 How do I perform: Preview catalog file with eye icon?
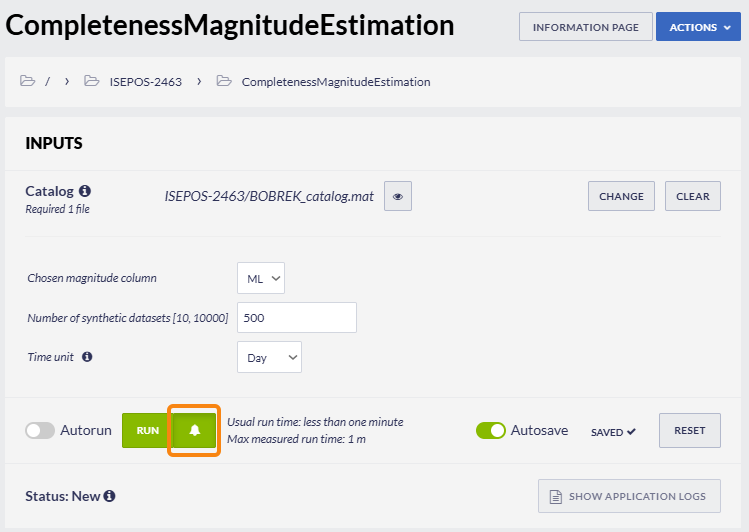[x=398, y=196]
